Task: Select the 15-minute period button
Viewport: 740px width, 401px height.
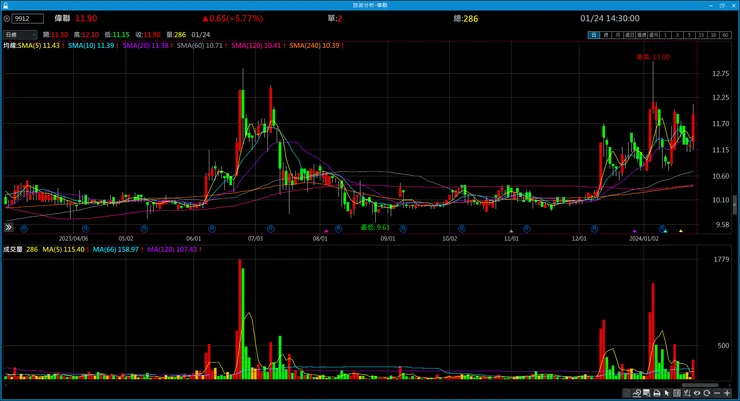Action: [701, 35]
